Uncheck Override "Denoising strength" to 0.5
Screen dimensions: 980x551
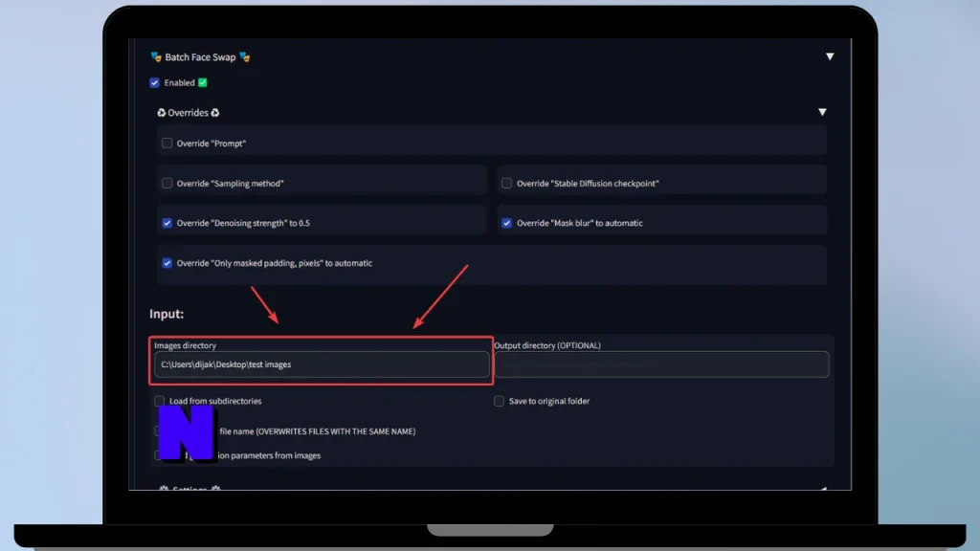pyautogui.click(x=167, y=223)
